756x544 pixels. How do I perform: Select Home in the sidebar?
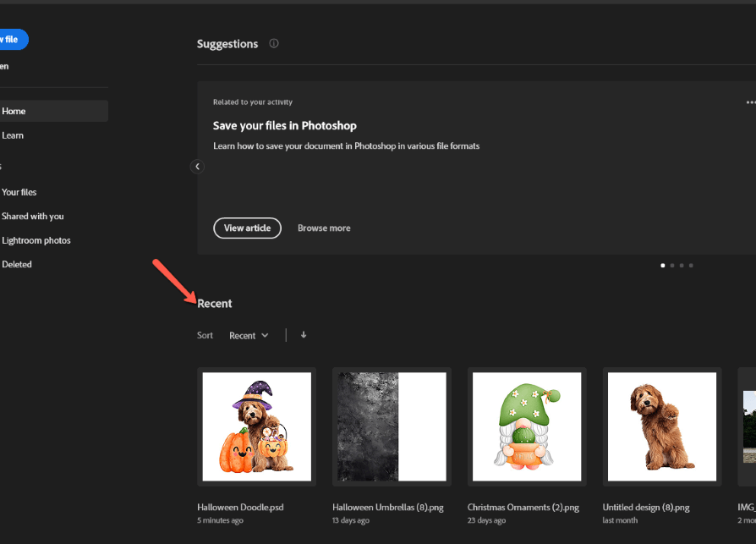pyautogui.click(x=14, y=111)
